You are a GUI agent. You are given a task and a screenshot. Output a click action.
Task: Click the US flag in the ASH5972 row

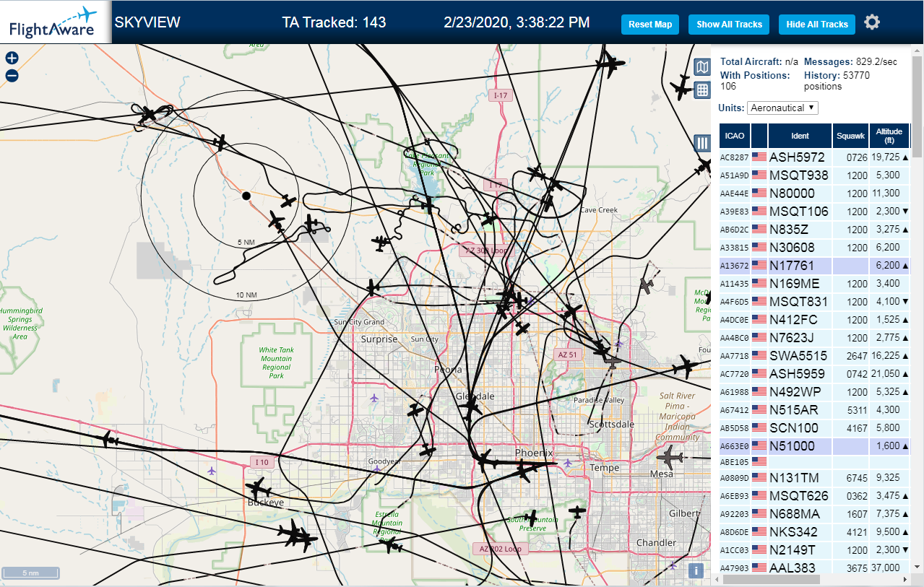tap(759, 157)
